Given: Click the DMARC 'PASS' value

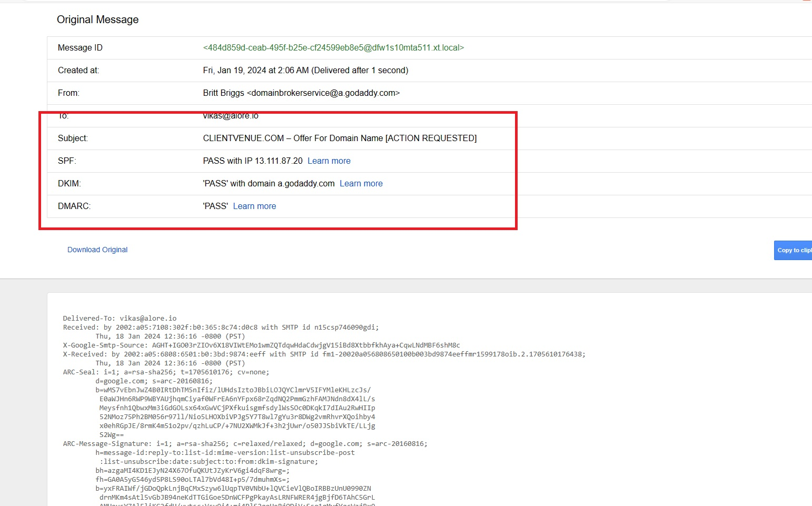Looking at the screenshot, I should coord(215,206).
